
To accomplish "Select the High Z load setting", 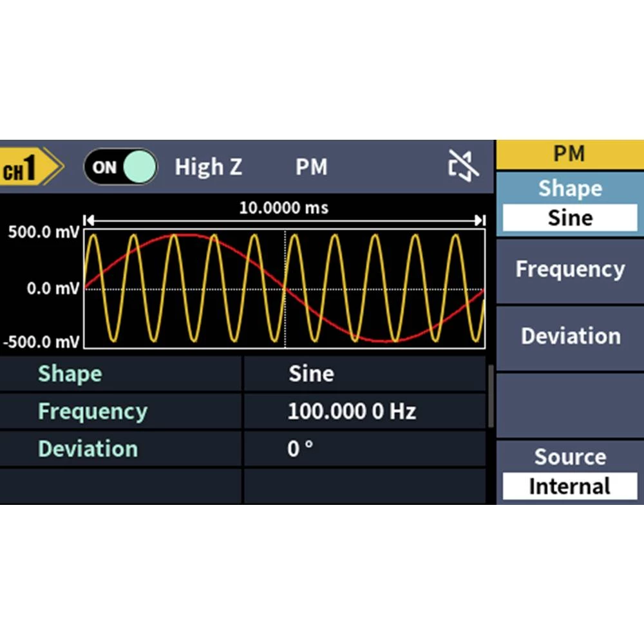I will coord(208,167).
